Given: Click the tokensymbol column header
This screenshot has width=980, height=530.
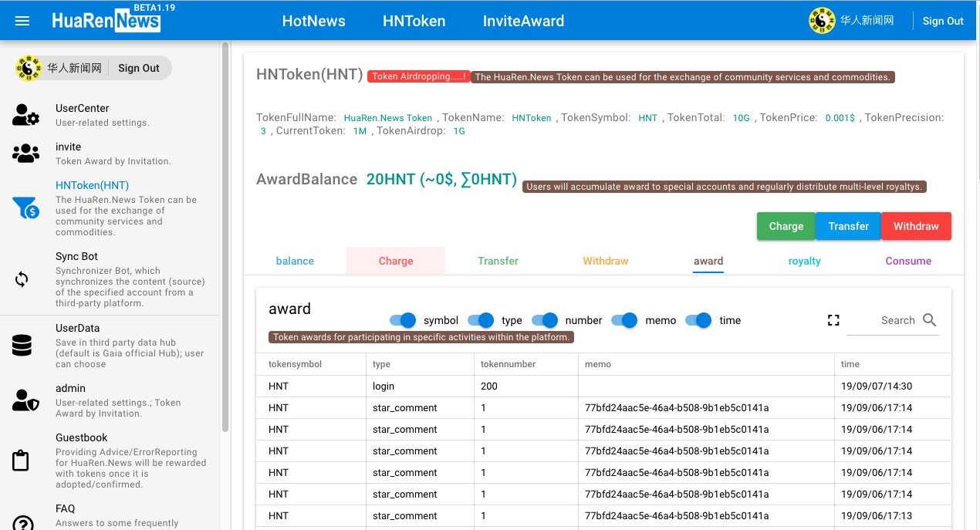Looking at the screenshot, I should (311, 364).
